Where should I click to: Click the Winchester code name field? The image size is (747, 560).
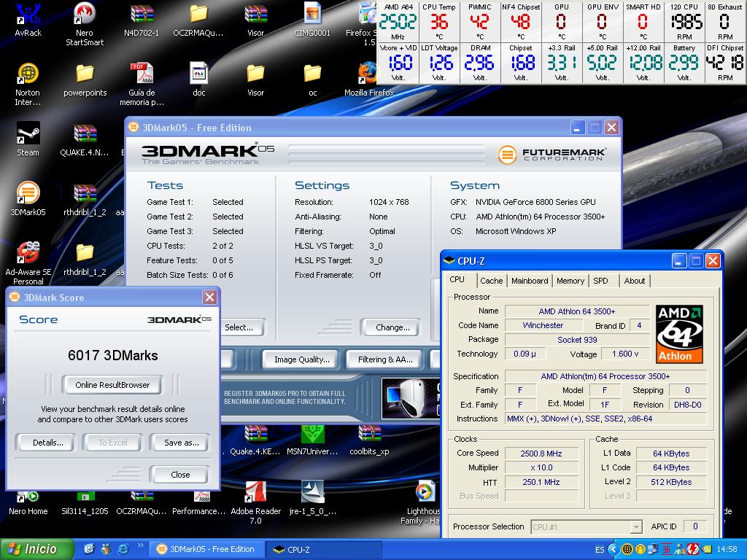pos(543,325)
